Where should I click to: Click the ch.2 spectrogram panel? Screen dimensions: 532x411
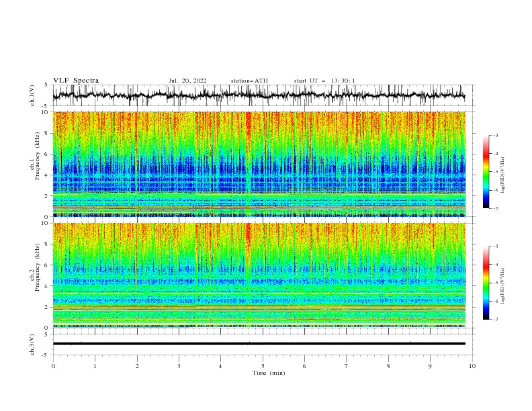click(259, 275)
